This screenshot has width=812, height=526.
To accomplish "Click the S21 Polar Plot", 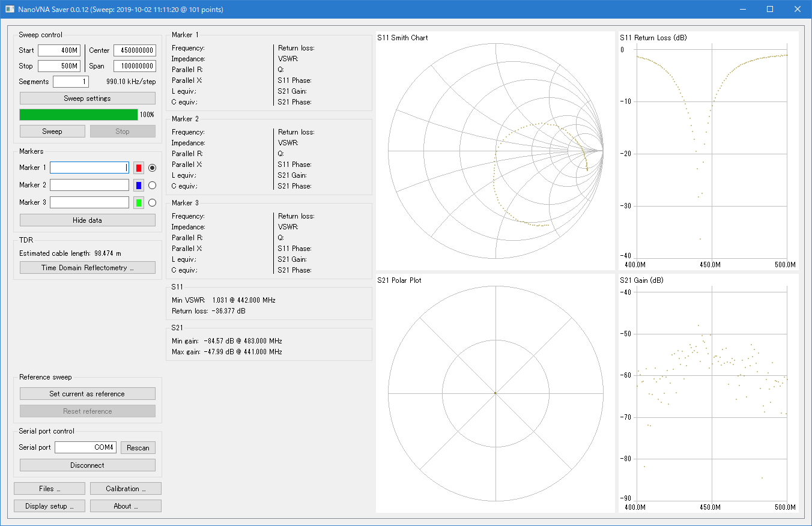I will click(495, 393).
